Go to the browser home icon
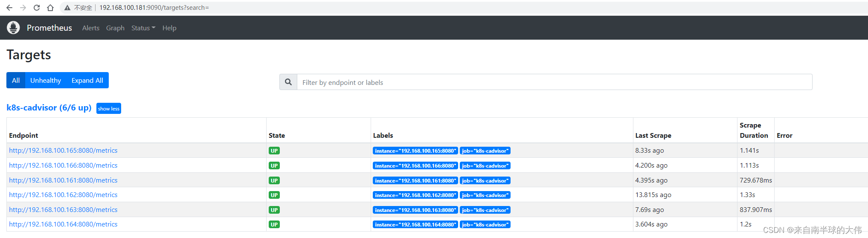Screen dimensions: 868x238 (50, 8)
